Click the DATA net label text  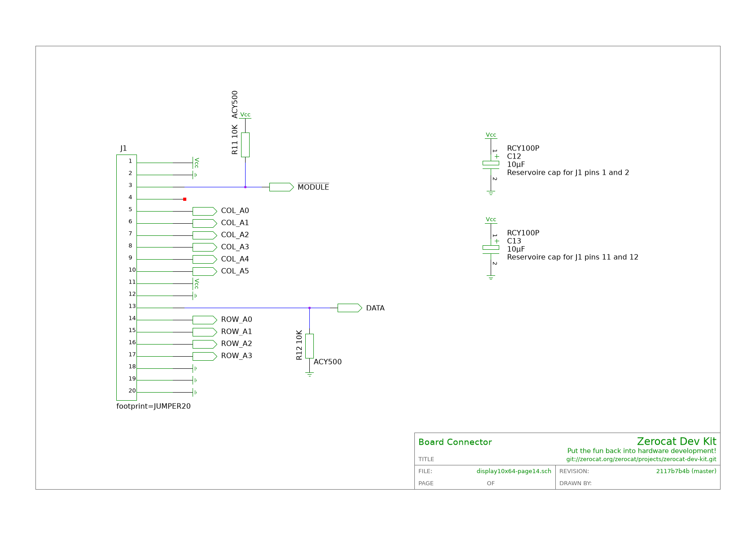pos(375,308)
